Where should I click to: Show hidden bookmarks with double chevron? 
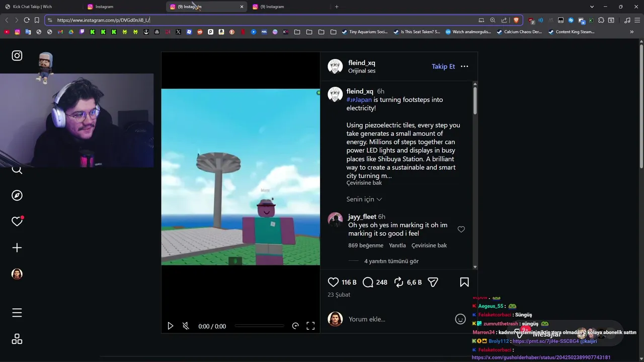632,32
